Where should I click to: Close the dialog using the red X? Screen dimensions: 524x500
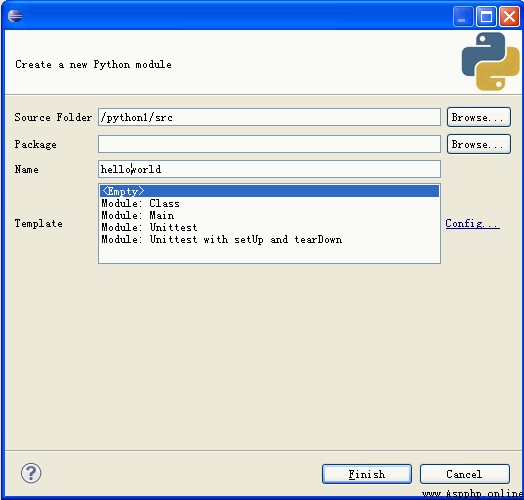pyautogui.click(x=509, y=16)
